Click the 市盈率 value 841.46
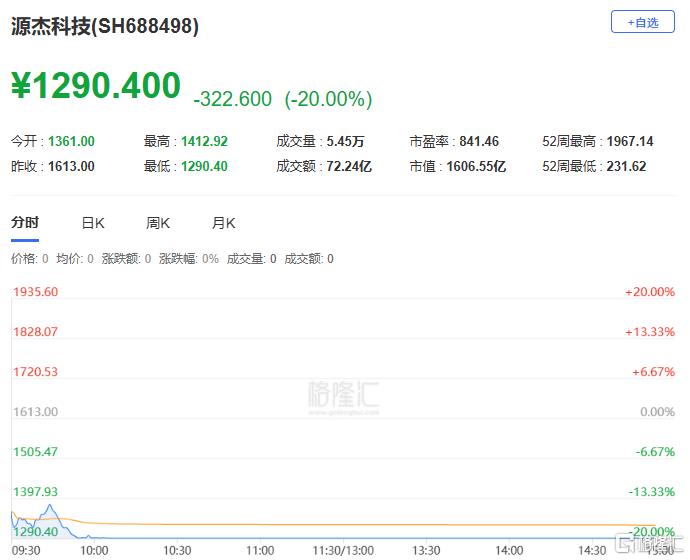This screenshot has height=560, width=690. click(479, 141)
